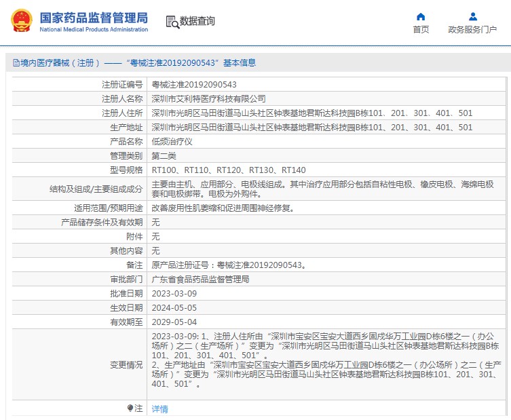
Task: Click the national emblem logo
Action: (22, 21)
